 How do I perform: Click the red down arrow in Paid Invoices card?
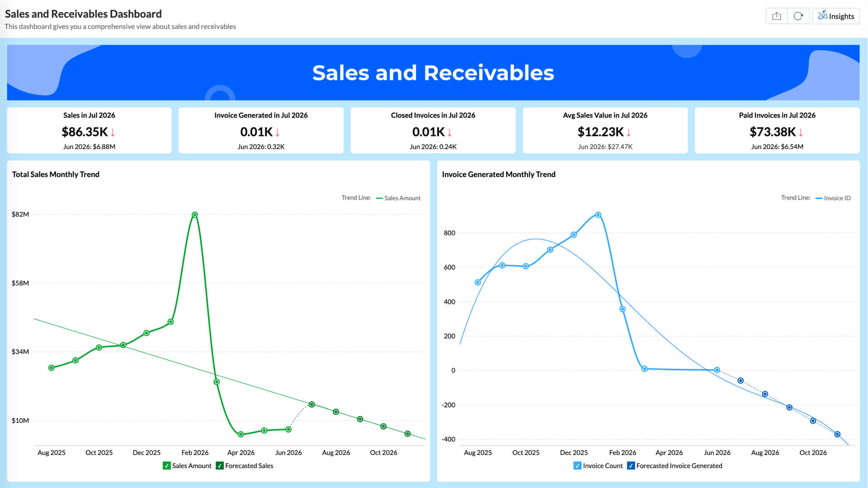pos(801,132)
